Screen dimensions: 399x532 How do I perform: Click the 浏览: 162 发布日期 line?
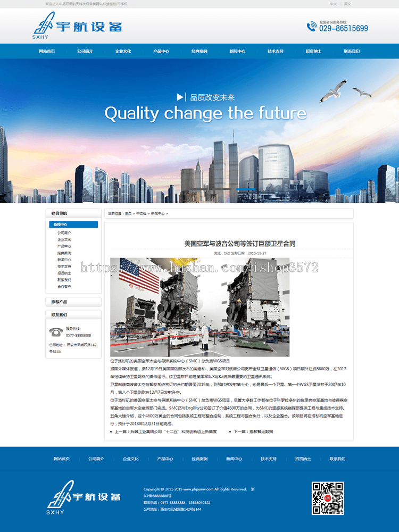(240, 253)
